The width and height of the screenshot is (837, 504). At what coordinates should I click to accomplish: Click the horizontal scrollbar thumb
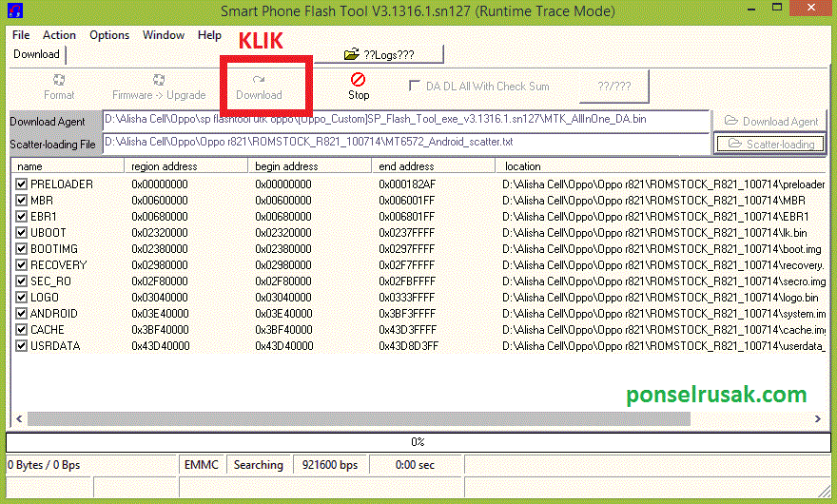[359, 419]
